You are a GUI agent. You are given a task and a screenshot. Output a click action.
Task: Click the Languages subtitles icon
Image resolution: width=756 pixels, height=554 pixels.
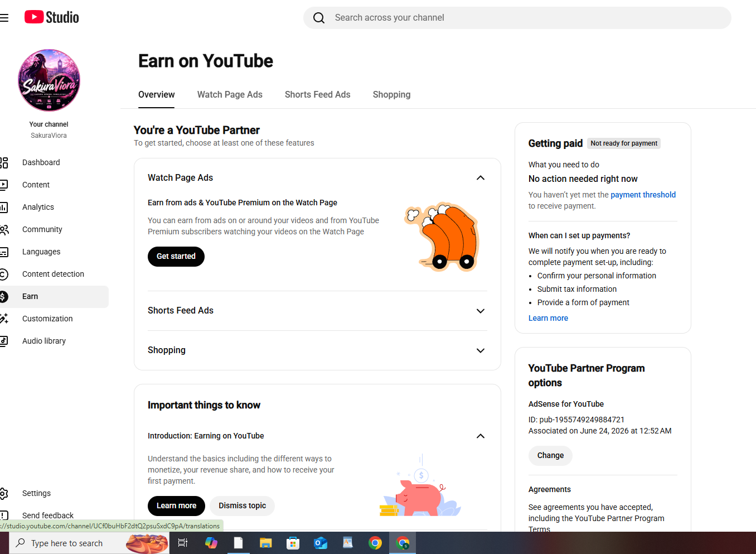(4, 252)
